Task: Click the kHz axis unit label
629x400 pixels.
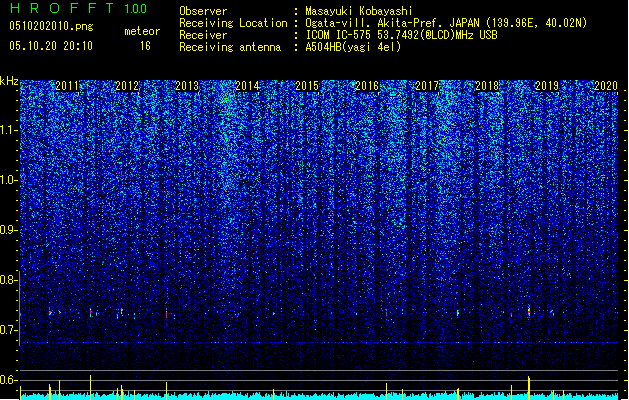Action: (x=9, y=81)
